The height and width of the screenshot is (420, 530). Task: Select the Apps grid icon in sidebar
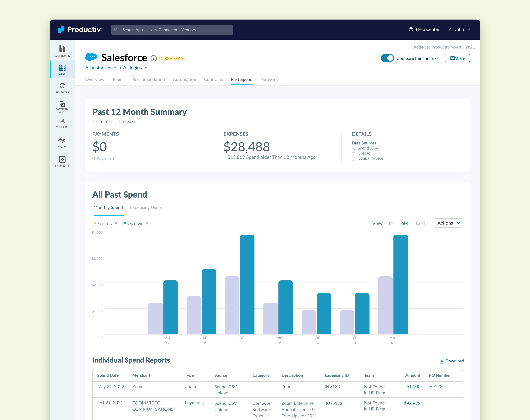tap(62, 68)
